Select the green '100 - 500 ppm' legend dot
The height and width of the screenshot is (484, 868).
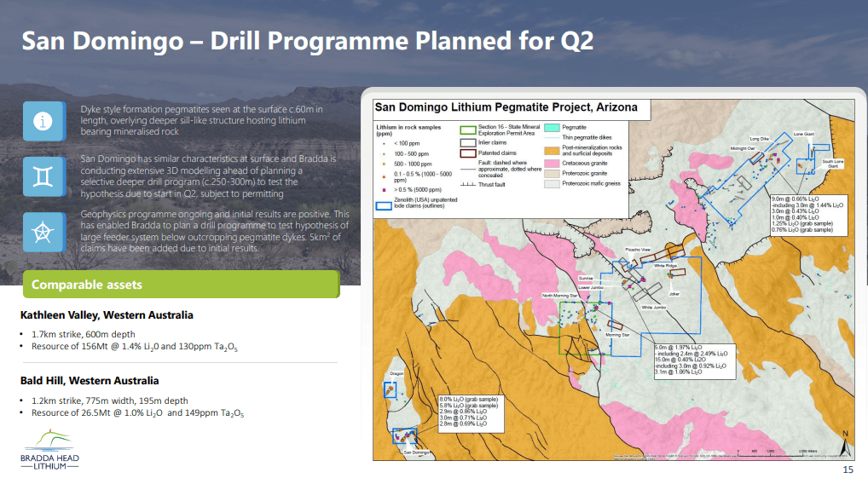(x=385, y=153)
